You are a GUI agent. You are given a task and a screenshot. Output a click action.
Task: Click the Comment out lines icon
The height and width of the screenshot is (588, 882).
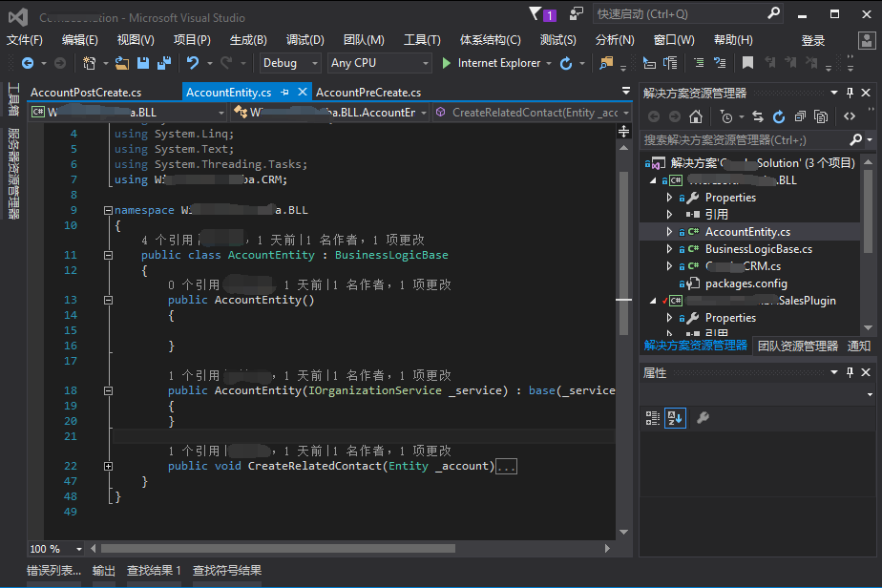click(x=699, y=63)
